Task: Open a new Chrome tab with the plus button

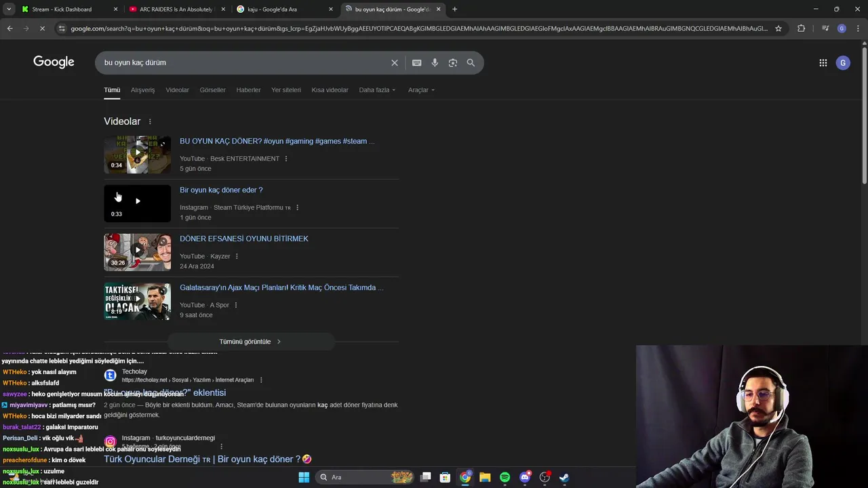Action: point(454,9)
